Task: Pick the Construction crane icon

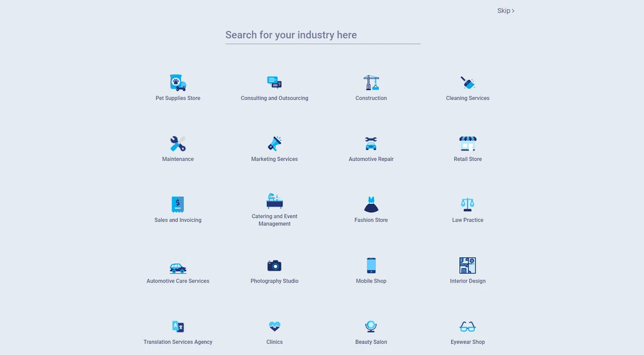Action: [371, 83]
